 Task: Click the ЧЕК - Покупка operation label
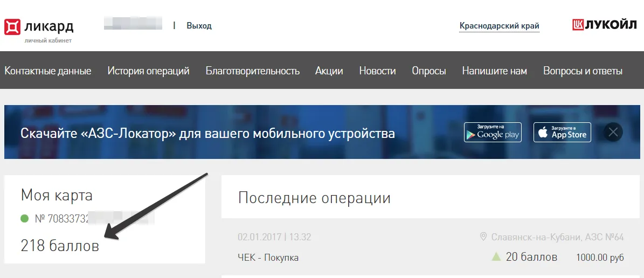click(268, 258)
